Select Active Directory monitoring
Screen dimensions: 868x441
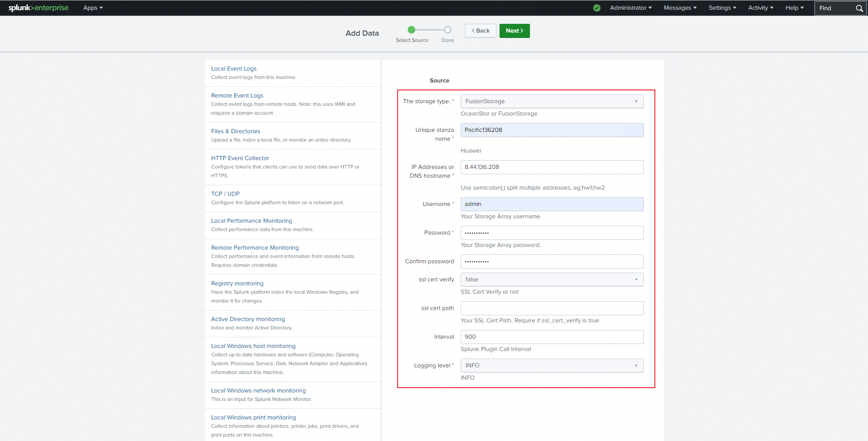click(248, 319)
